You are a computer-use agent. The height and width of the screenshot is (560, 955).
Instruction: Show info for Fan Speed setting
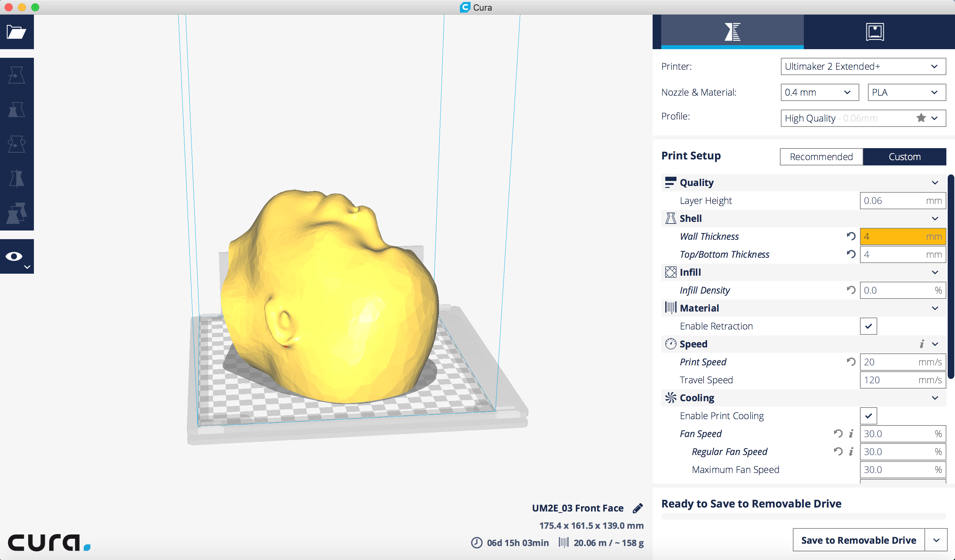(851, 433)
